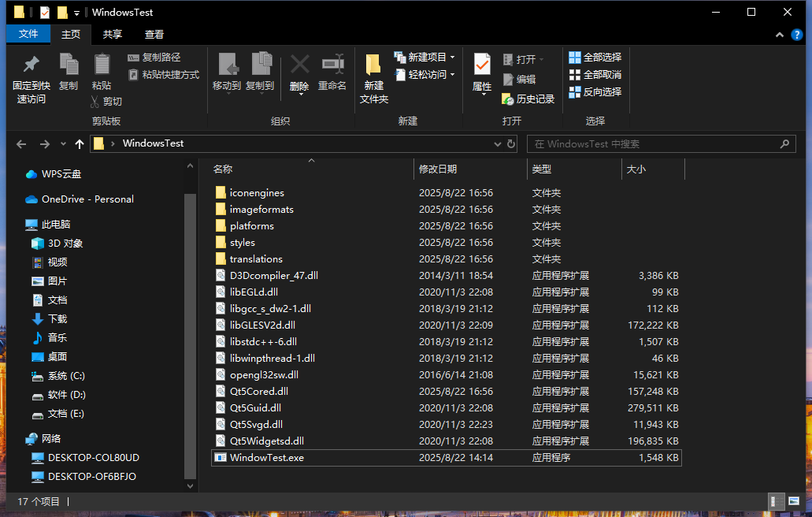Click the Help question mark icon
The image size is (812, 517).
click(x=796, y=35)
